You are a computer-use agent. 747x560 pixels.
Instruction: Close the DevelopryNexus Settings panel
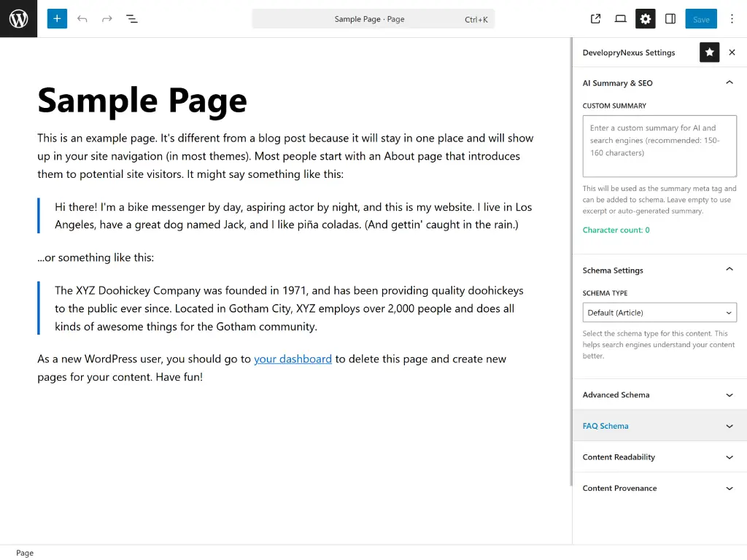[732, 52]
